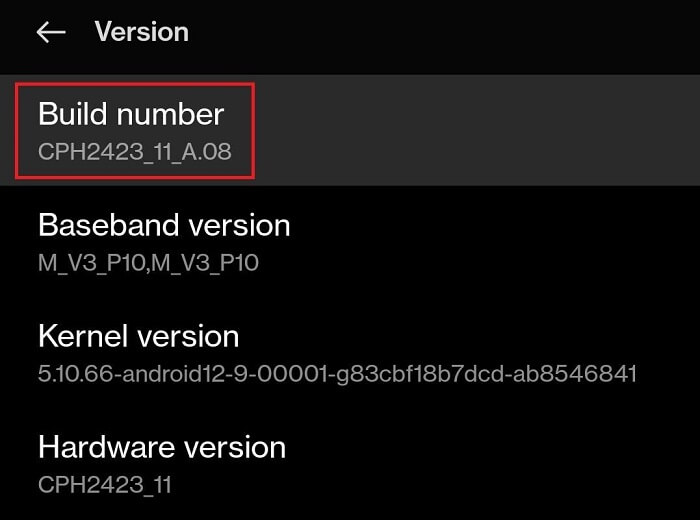700x520 pixels.
Task: Tap the word number in Build number
Action: coord(170,114)
